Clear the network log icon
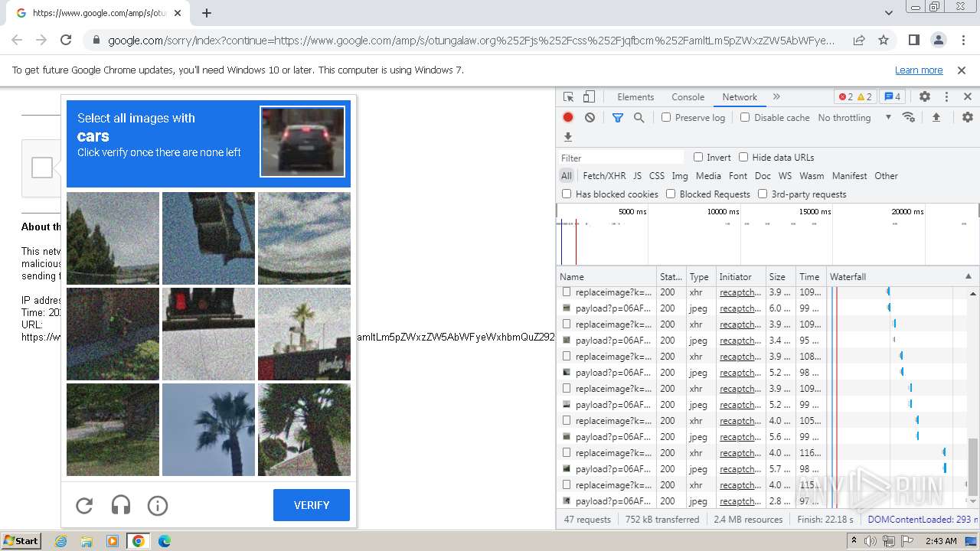Image resolution: width=980 pixels, height=551 pixels. (590, 117)
